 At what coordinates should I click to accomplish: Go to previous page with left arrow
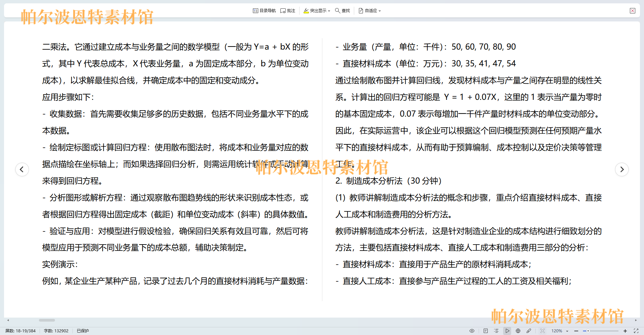[x=22, y=169]
